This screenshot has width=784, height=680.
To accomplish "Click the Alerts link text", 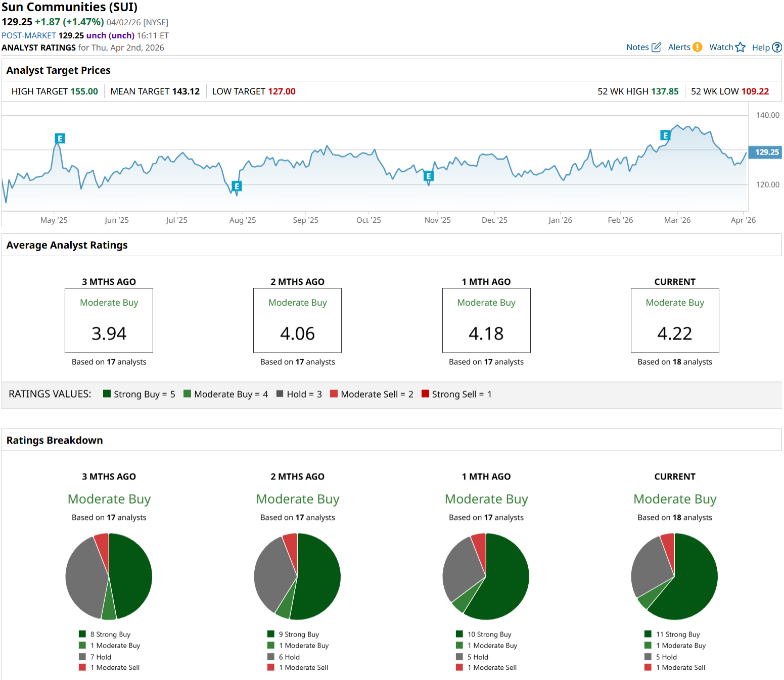I will click(679, 47).
